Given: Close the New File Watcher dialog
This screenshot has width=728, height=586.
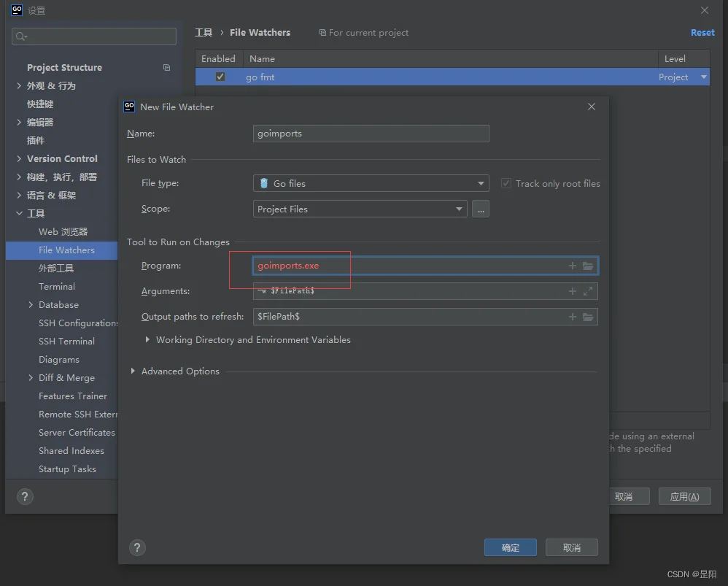Looking at the screenshot, I should click(592, 107).
